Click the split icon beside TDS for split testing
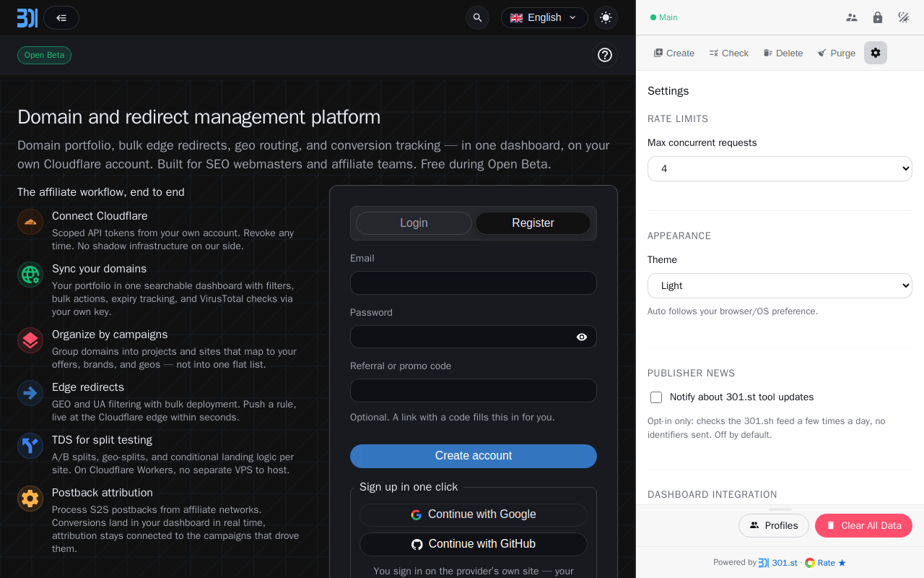Viewport: 924px width, 578px height. (30, 446)
